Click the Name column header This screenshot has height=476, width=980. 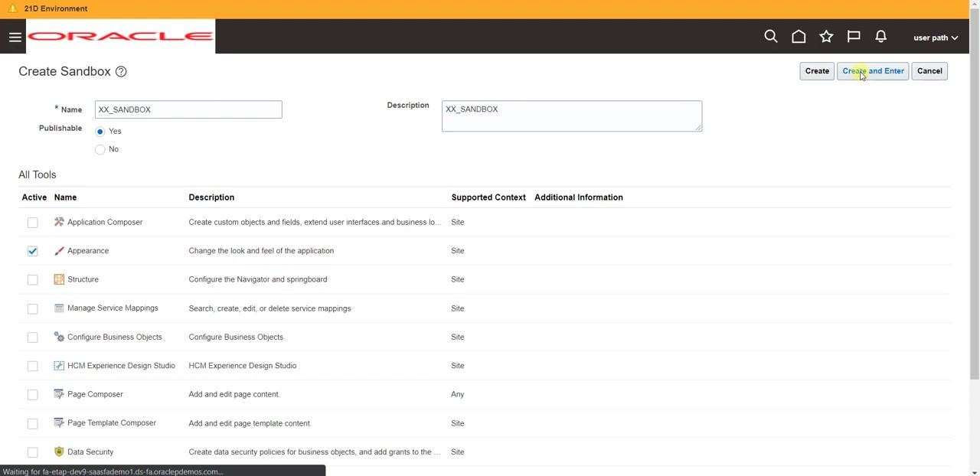pos(65,197)
